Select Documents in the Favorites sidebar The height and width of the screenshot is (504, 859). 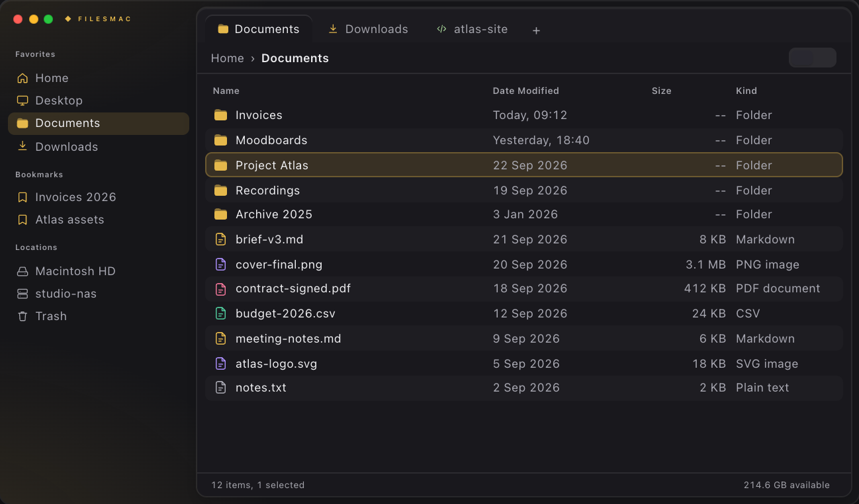coord(99,124)
